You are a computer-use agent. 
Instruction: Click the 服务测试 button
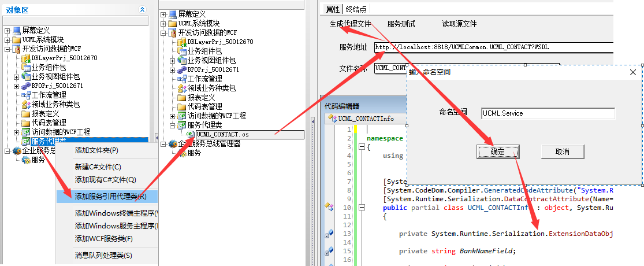[401, 24]
